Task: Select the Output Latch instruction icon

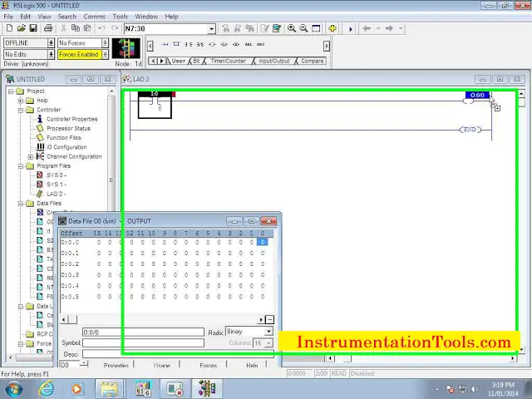Action: (x=224, y=44)
